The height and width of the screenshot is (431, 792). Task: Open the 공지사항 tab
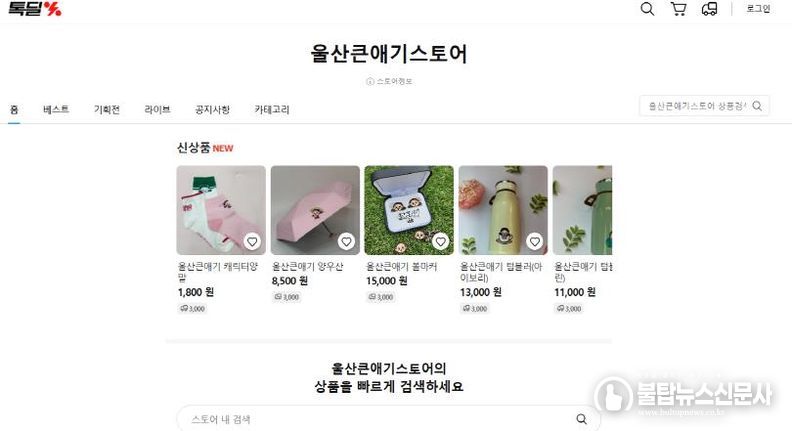pyautogui.click(x=212, y=109)
